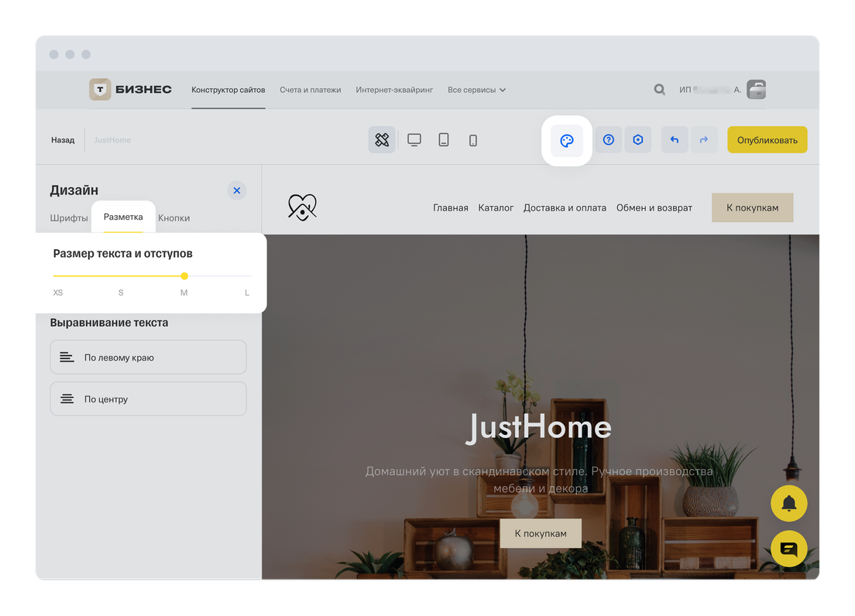Click the yellow slider handle at M
Image resolution: width=855 pixels, height=616 pixels.
184,276
